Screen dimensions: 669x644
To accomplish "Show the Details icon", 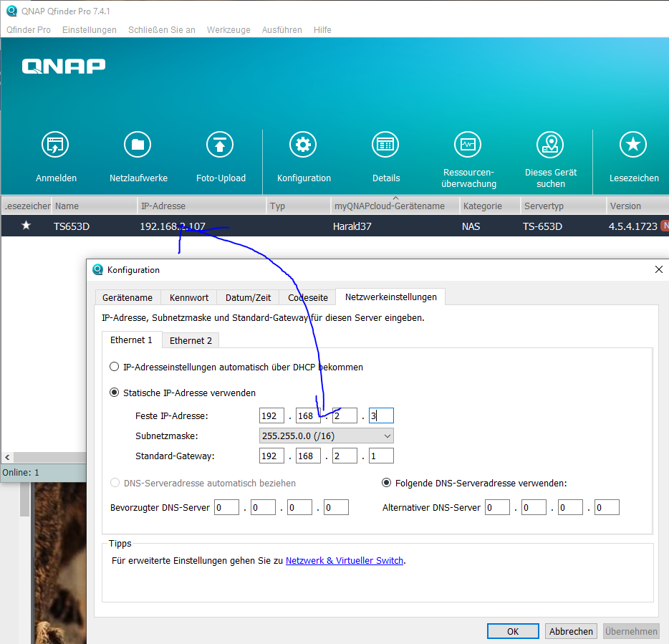I will (385, 145).
